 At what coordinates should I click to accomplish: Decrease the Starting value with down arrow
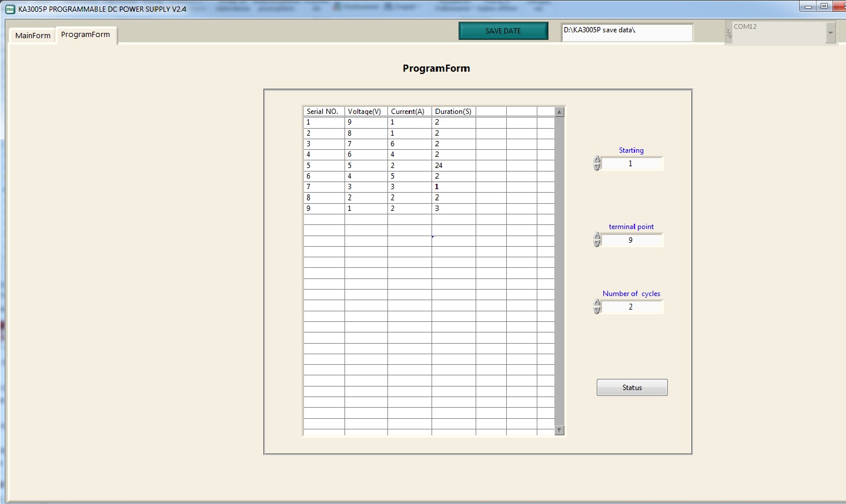click(597, 167)
